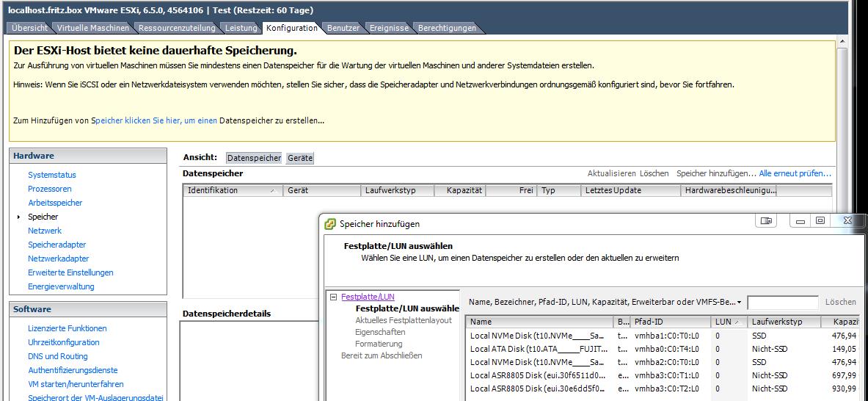Open the Benutzer tab
Viewport: 868px width, 401px height.
pos(343,28)
